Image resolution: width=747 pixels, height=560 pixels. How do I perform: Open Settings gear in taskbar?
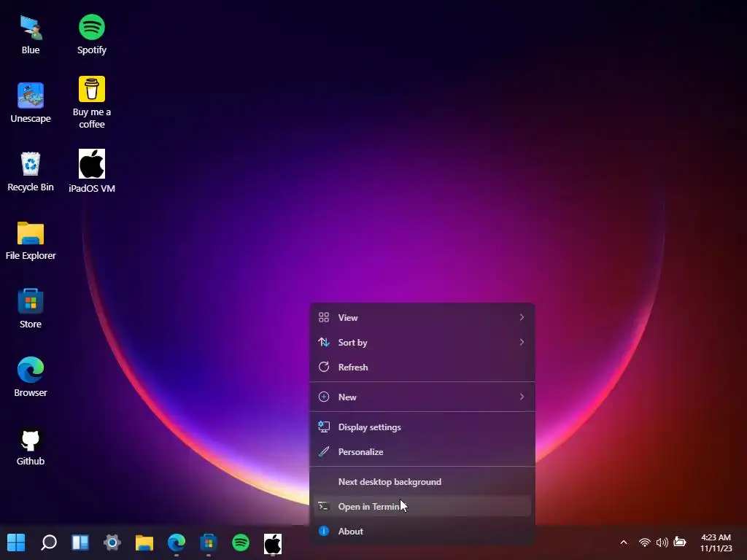(x=112, y=542)
